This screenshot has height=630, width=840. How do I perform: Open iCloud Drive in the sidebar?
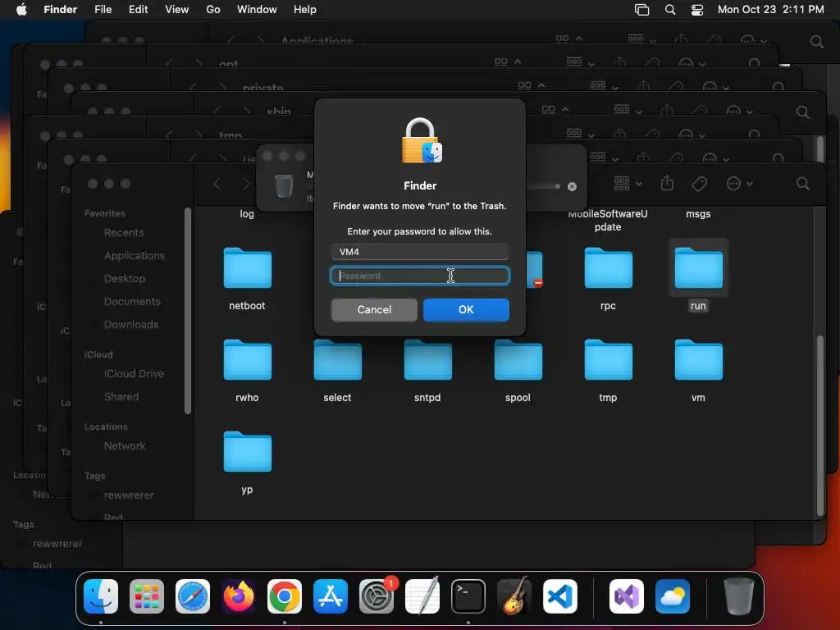click(x=134, y=373)
